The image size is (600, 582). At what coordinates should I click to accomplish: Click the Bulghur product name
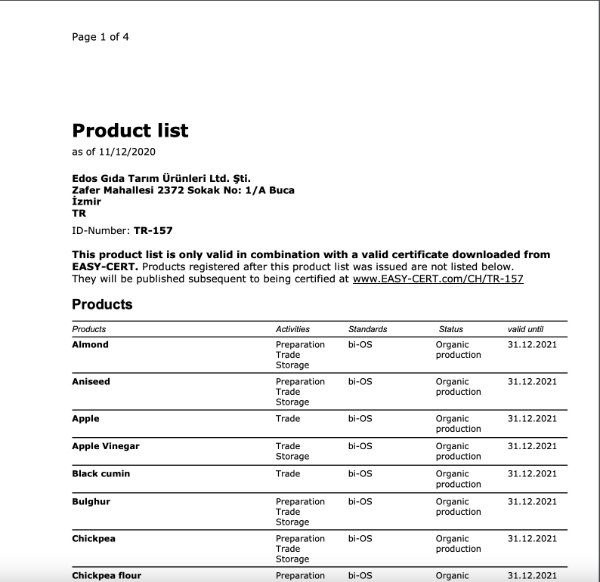(x=92, y=501)
